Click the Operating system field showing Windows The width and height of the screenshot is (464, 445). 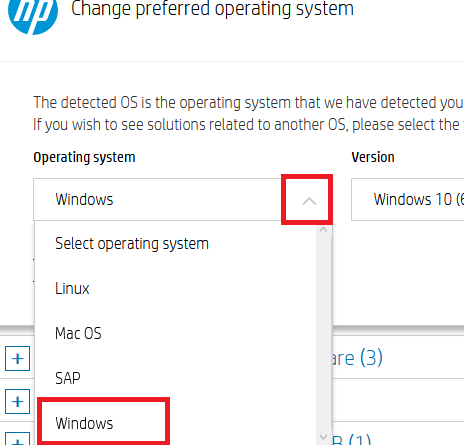tap(183, 199)
